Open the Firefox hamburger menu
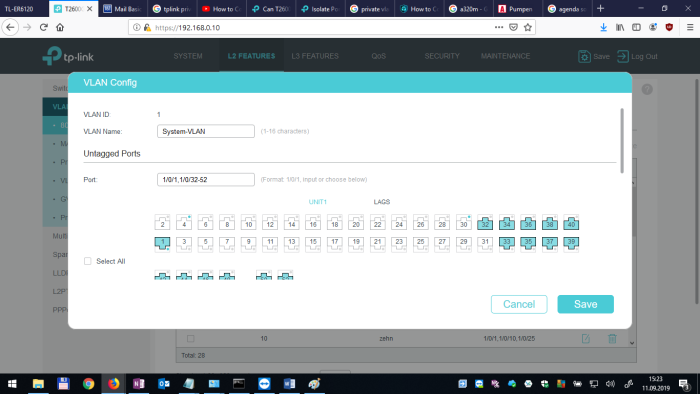This screenshot has height=394, width=700. pyautogui.click(x=690, y=27)
